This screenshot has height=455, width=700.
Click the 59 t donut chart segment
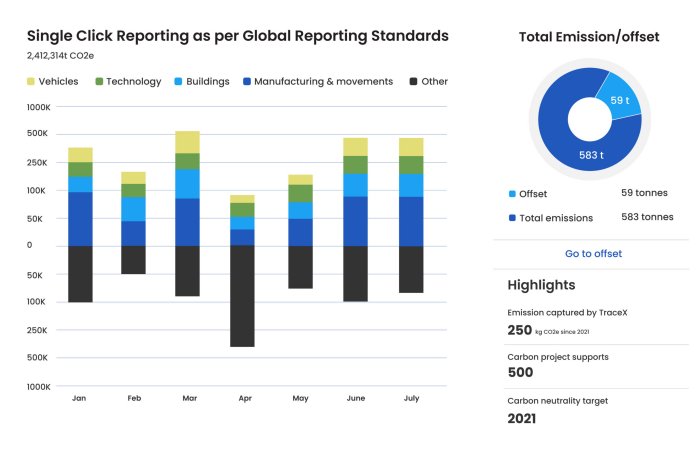[x=618, y=99]
